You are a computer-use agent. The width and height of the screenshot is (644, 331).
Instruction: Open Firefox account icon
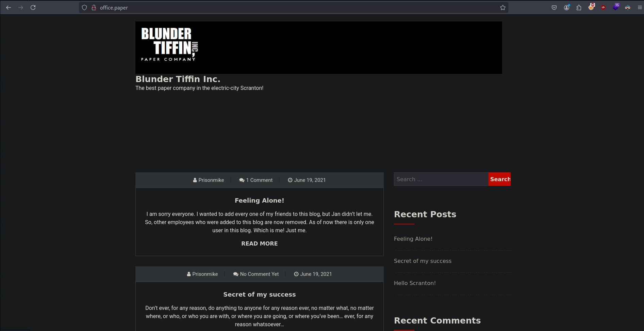(567, 7)
